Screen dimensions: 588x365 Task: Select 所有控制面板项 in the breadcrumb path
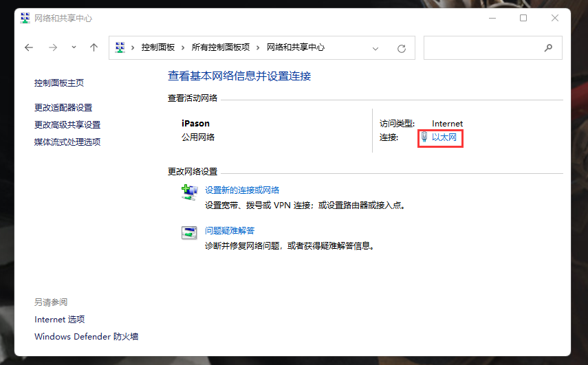(x=220, y=48)
